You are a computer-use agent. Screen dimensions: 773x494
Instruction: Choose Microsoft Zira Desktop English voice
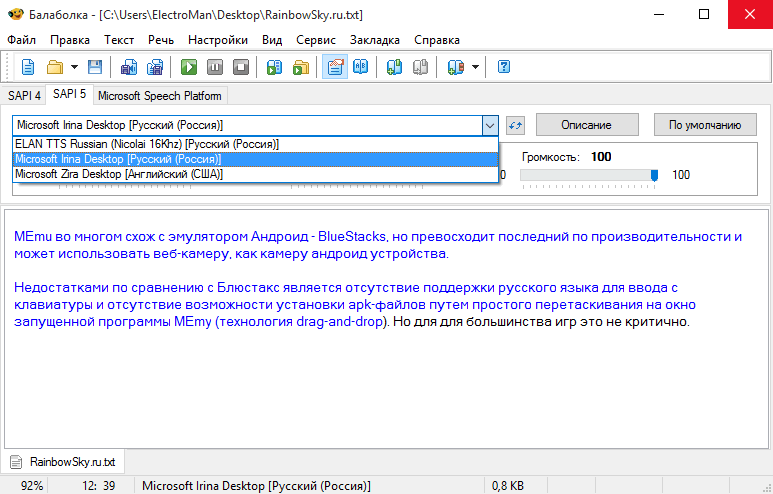point(255,174)
